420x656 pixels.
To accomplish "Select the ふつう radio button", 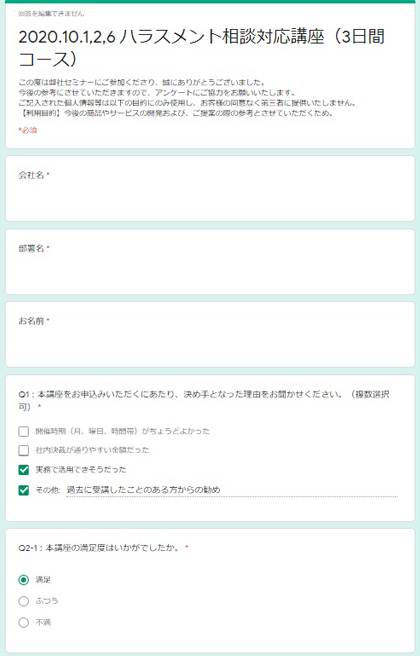I will click(x=24, y=601).
